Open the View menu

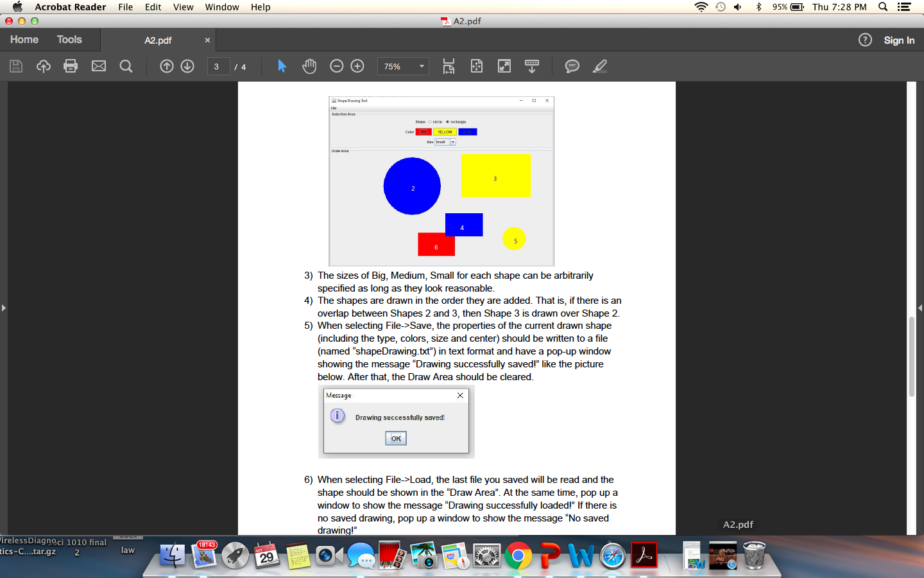click(184, 7)
